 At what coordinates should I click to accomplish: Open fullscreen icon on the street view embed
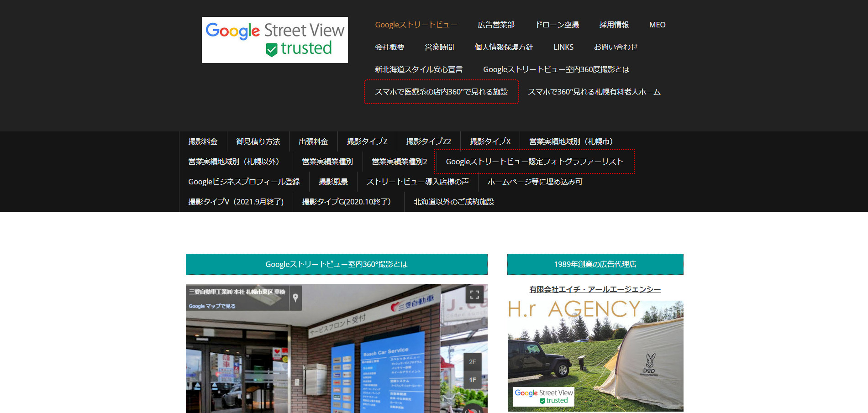click(x=474, y=295)
